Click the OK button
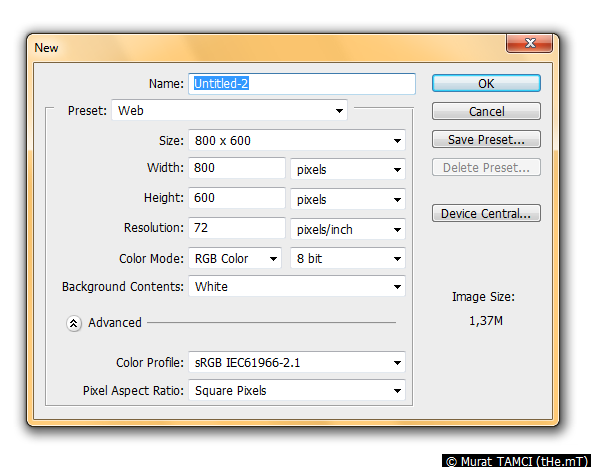591x467 pixels. pyautogui.click(x=486, y=83)
